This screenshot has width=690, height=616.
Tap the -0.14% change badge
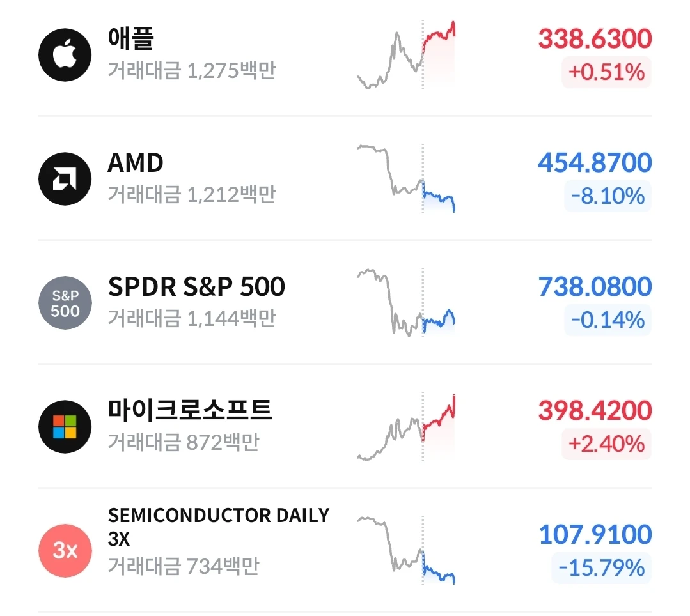pos(608,320)
